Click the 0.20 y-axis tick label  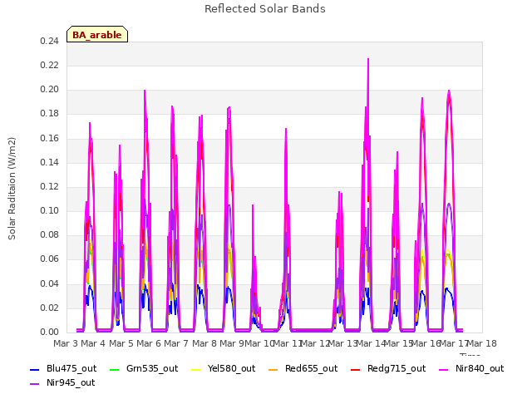49,90
